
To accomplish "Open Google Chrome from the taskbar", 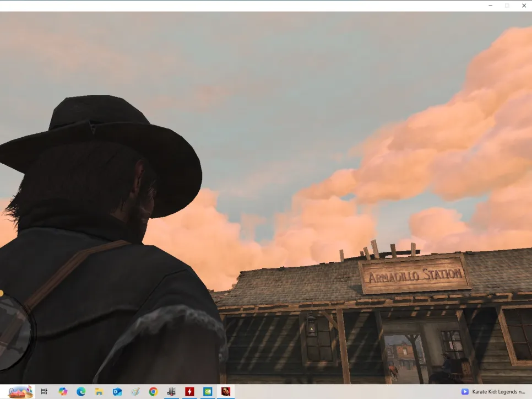I will point(153,391).
